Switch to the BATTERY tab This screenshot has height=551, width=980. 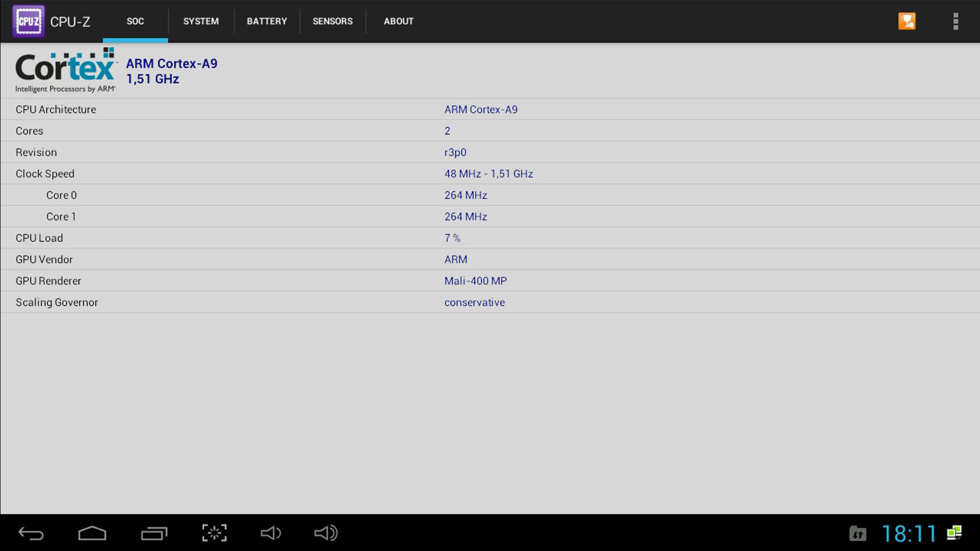266,21
